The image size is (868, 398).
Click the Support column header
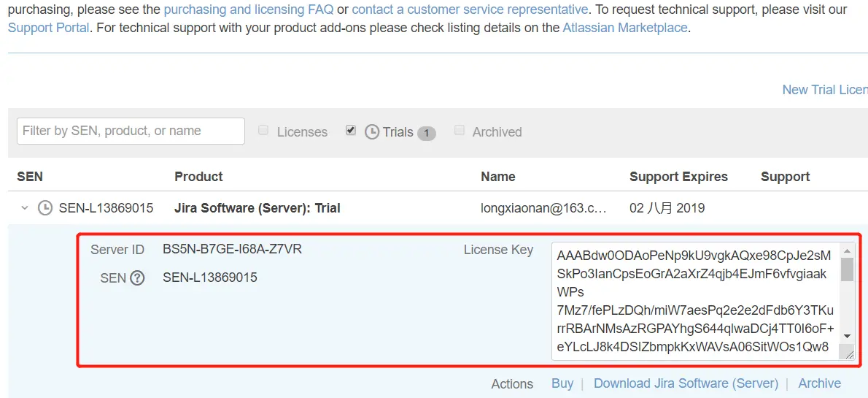[786, 177]
